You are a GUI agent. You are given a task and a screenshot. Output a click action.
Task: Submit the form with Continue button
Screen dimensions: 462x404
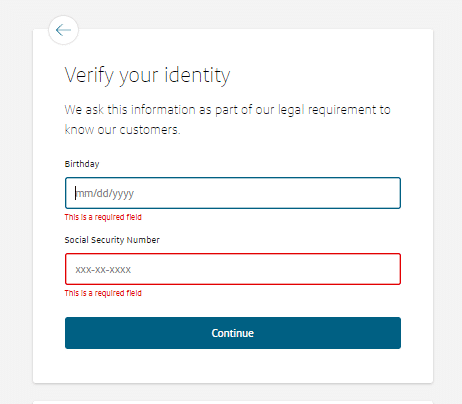(x=233, y=333)
